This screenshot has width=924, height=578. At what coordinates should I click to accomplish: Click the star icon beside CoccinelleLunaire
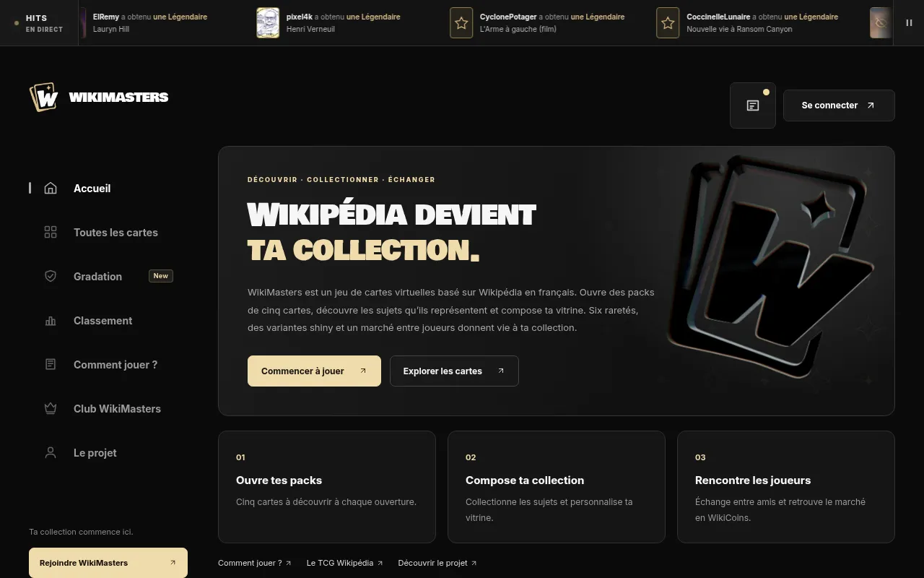pyautogui.click(x=668, y=23)
